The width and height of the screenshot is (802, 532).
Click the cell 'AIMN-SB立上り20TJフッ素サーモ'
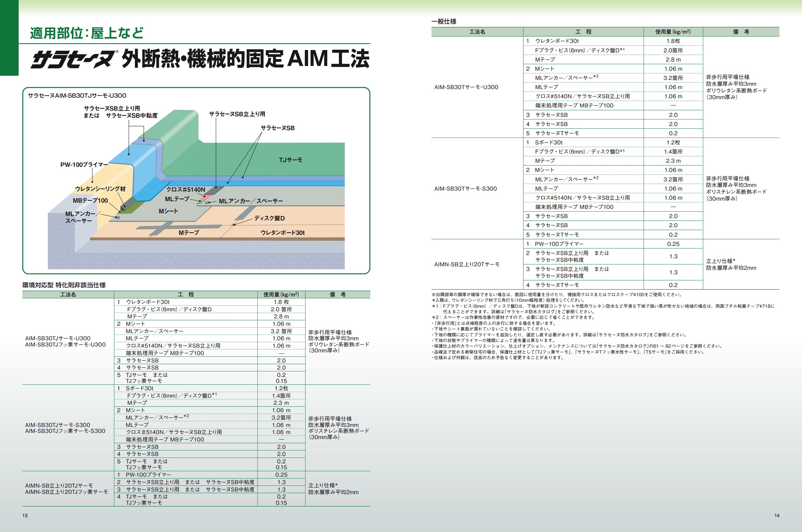67,492
